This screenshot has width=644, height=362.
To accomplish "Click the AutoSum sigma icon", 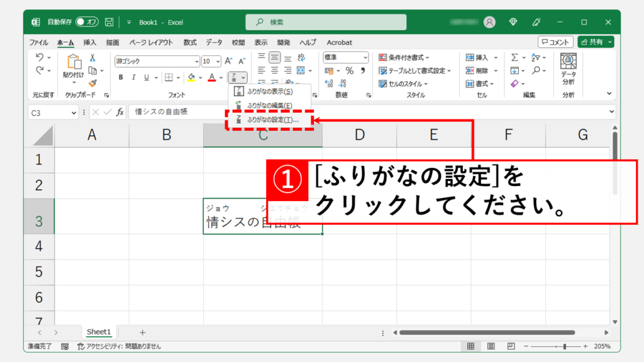I will [x=514, y=57].
